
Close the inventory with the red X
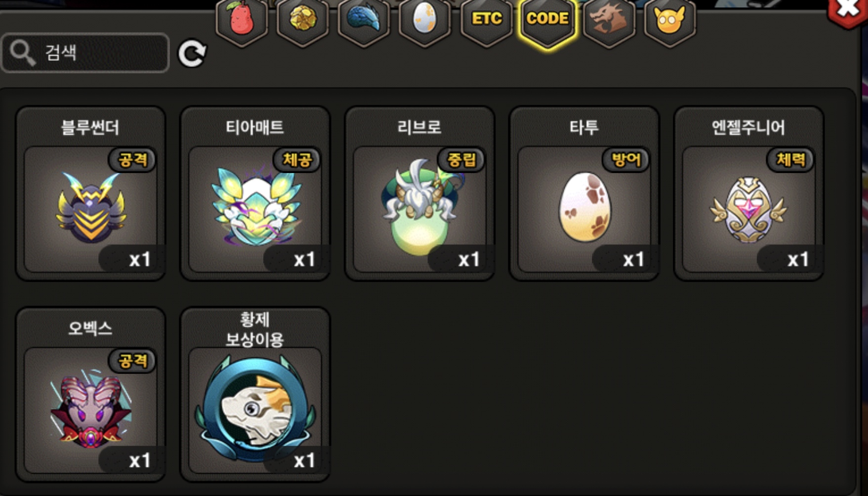pos(848,10)
